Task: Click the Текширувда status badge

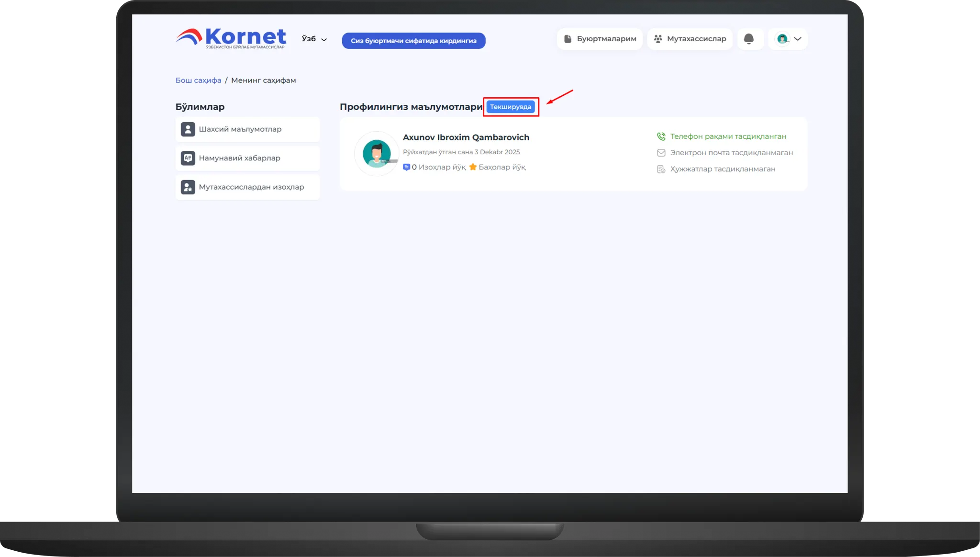Action: click(510, 107)
